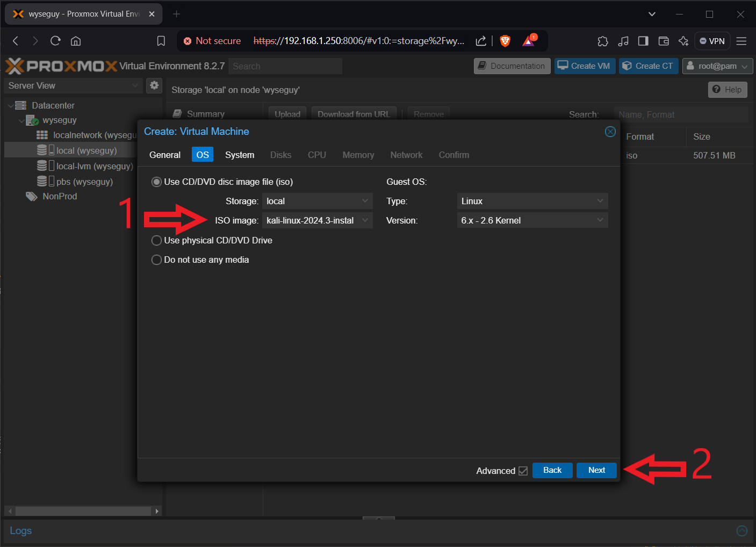
Task: Select local (wyseguy) storage item
Action: [x=77, y=150]
